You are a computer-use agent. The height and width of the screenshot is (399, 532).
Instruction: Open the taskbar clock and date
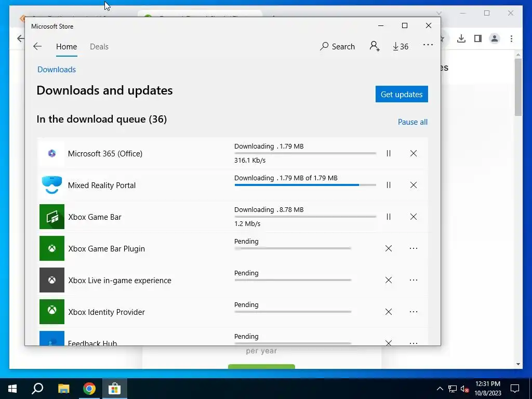487,389
